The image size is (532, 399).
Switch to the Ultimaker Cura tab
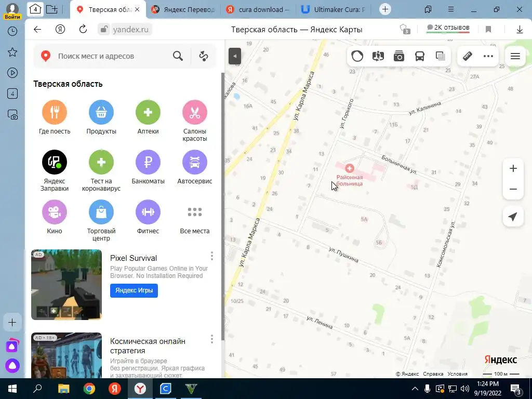[334, 9]
